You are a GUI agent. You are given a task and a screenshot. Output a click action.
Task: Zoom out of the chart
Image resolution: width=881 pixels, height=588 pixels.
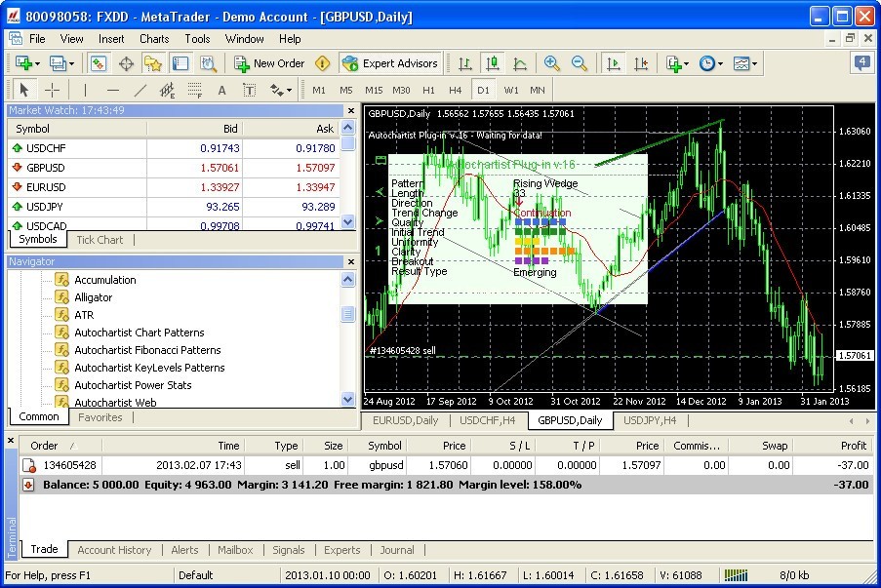pyautogui.click(x=580, y=63)
